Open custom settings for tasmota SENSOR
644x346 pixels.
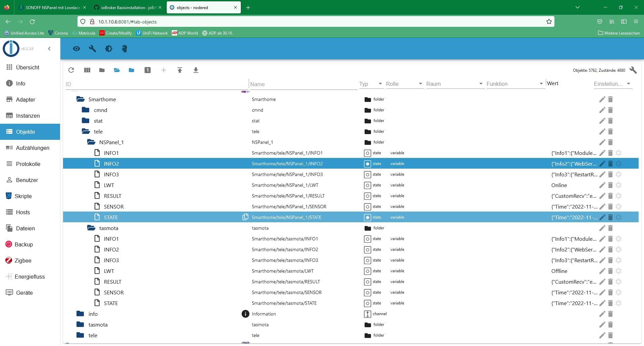point(619,292)
